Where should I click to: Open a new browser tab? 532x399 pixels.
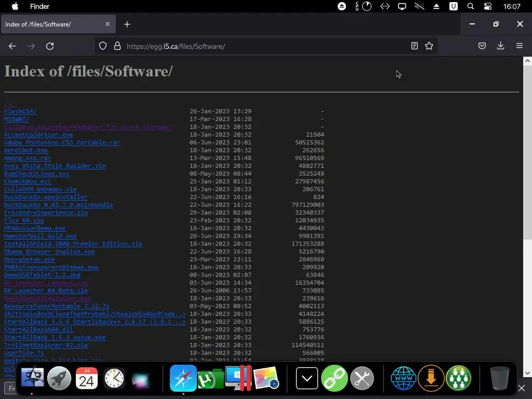[127, 24]
